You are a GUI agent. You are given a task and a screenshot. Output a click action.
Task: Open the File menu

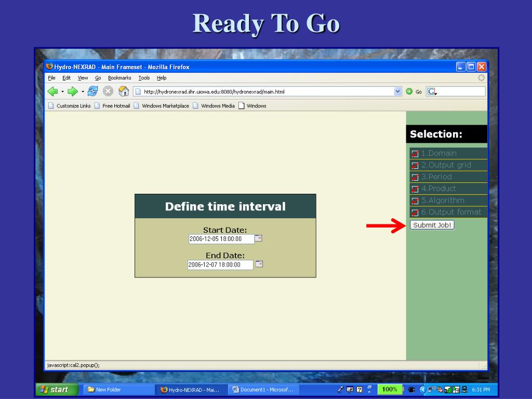[x=51, y=78]
